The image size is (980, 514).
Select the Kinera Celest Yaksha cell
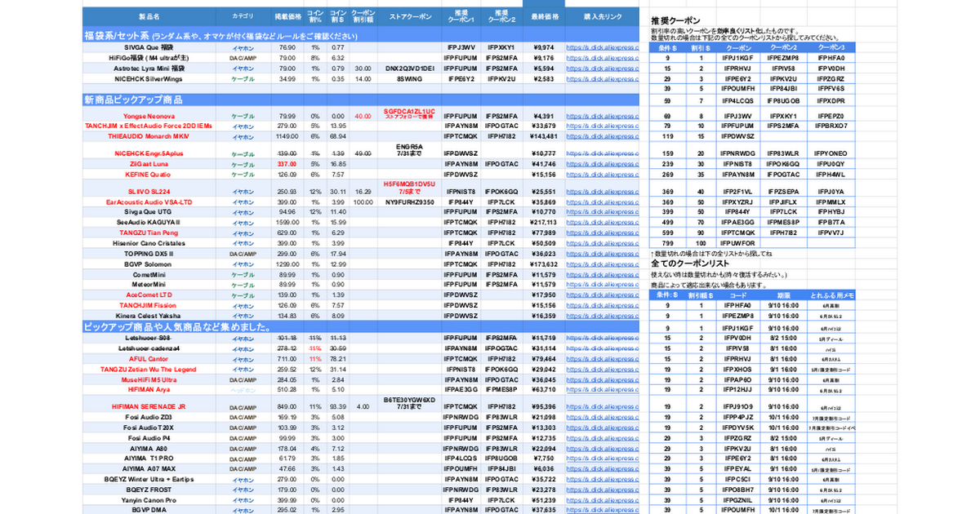pyautogui.click(x=149, y=315)
